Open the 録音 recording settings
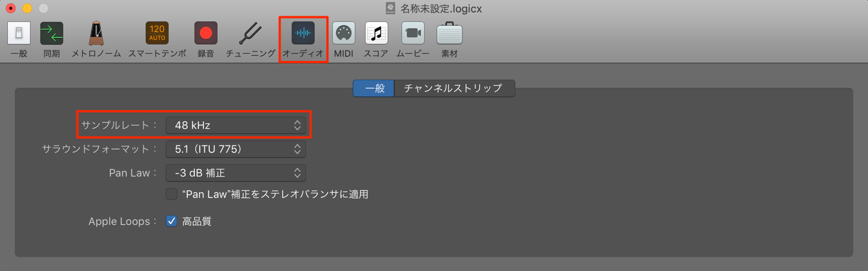 click(206, 34)
